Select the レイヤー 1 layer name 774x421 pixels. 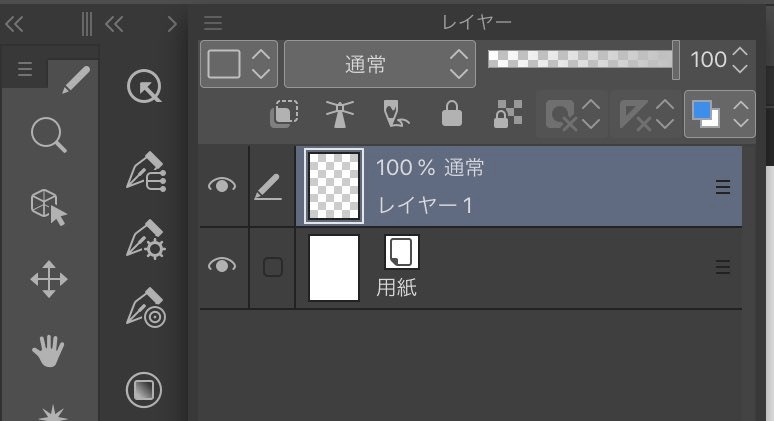click(425, 205)
